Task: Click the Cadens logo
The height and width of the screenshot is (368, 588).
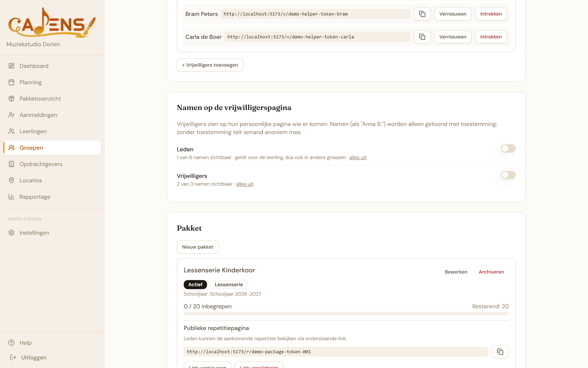Action: point(52,22)
